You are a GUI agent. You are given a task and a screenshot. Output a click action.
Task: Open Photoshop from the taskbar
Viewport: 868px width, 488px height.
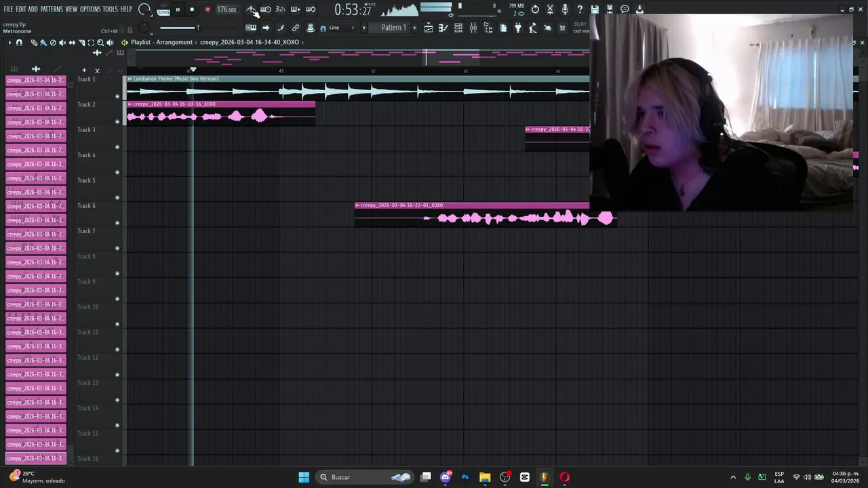(465, 477)
